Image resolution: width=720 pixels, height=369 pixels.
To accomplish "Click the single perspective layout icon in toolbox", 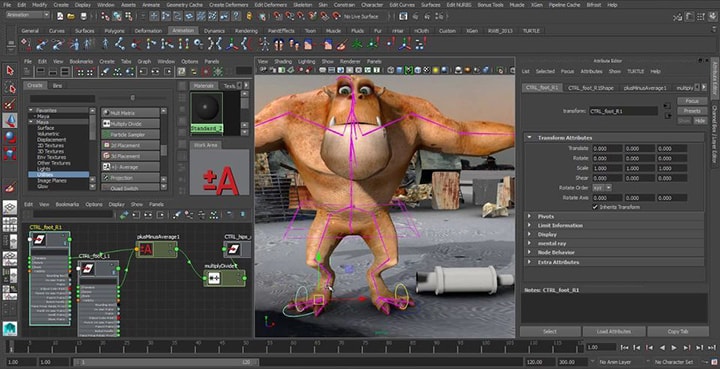I will coord(10,207).
